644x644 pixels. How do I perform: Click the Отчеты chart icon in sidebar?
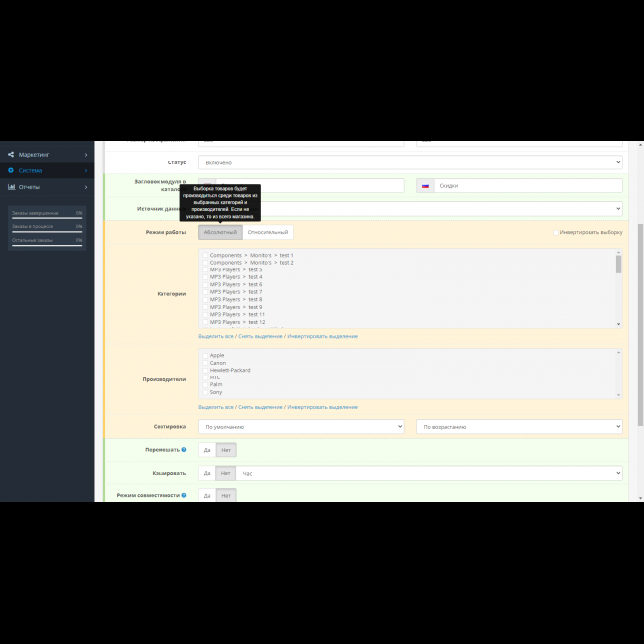[11, 186]
